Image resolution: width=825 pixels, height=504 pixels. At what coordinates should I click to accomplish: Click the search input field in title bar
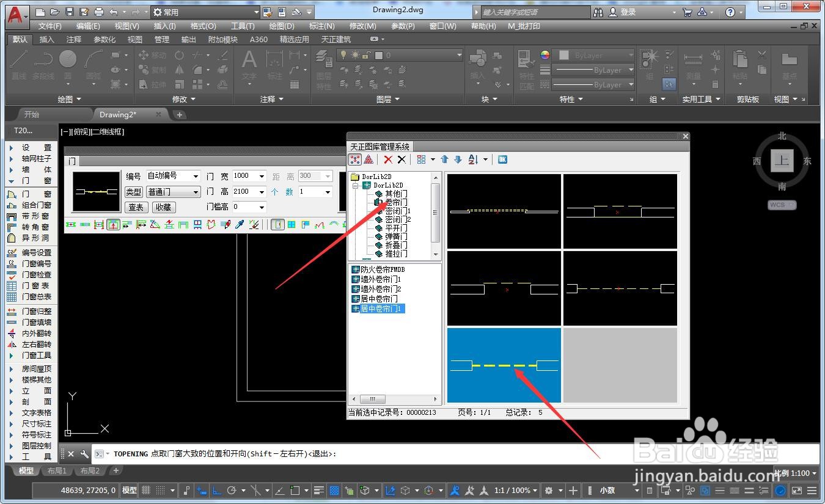(535, 12)
